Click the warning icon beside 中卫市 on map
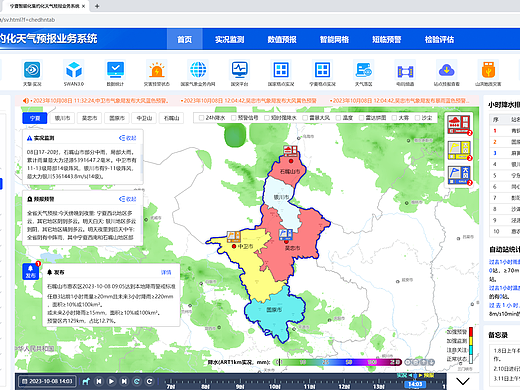520x390 pixels. point(234,236)
